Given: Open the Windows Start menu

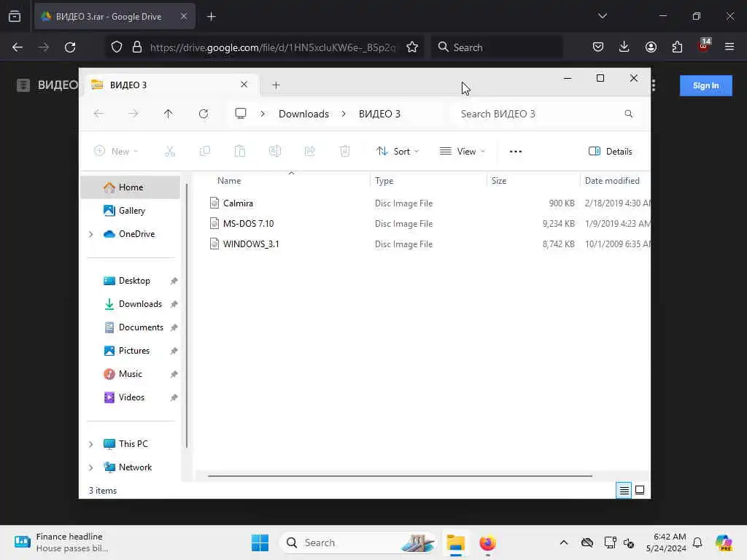Looking at the screenshot, I should [260, 542].
